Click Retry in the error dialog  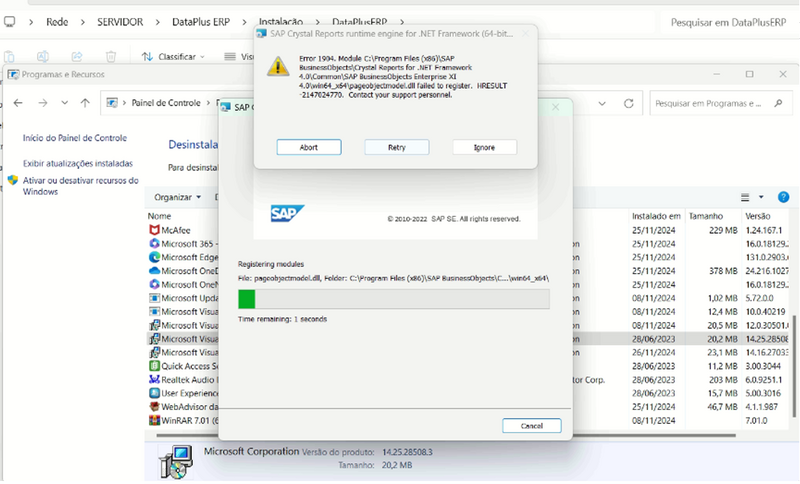(x=396, y=147)
